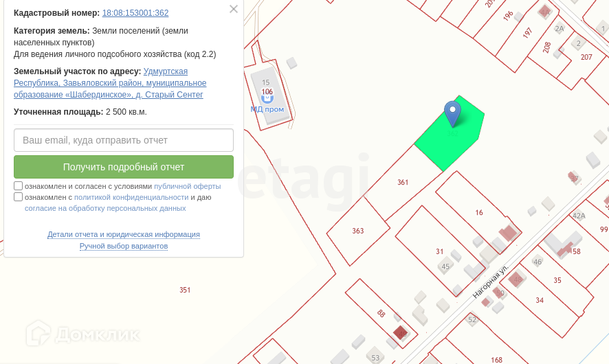Select parcel 196 on the map
609x364 pixels.
pyautogui.click(x=508, y=16)
